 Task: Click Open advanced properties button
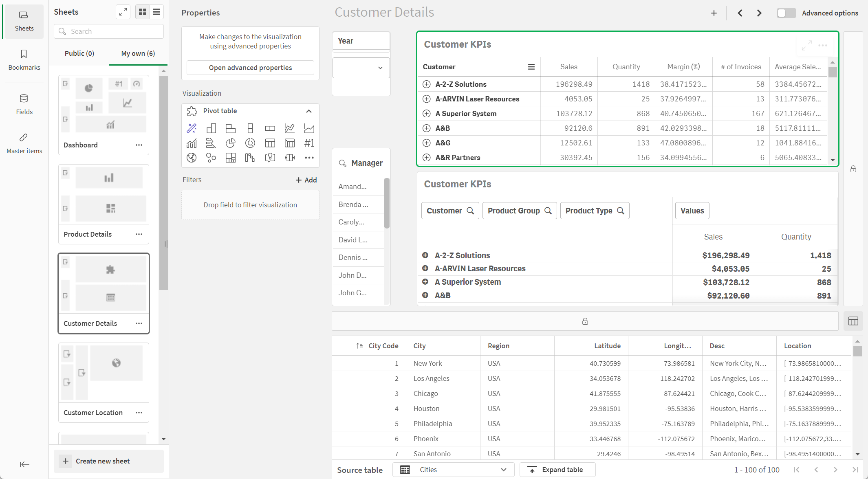tap(250, 67)
